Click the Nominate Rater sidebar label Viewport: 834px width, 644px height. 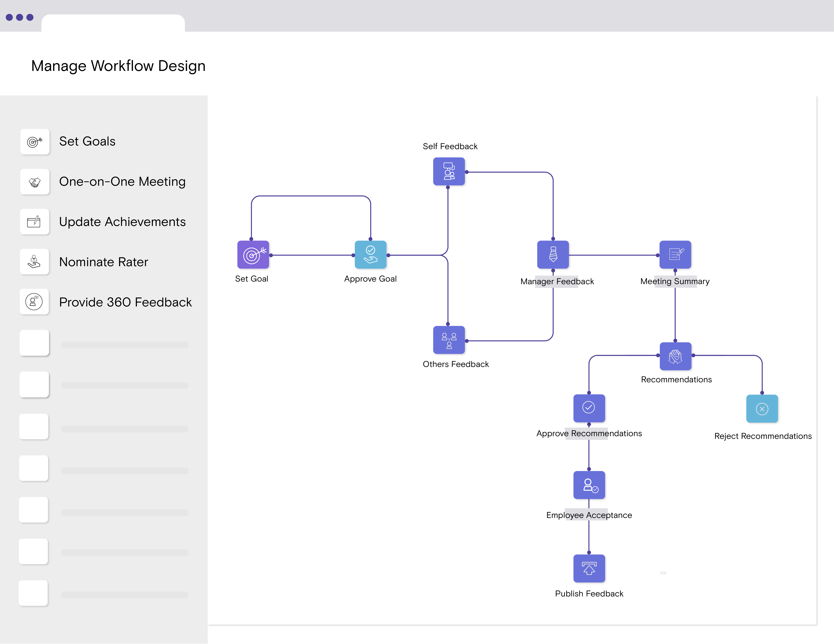pos(103,262)
